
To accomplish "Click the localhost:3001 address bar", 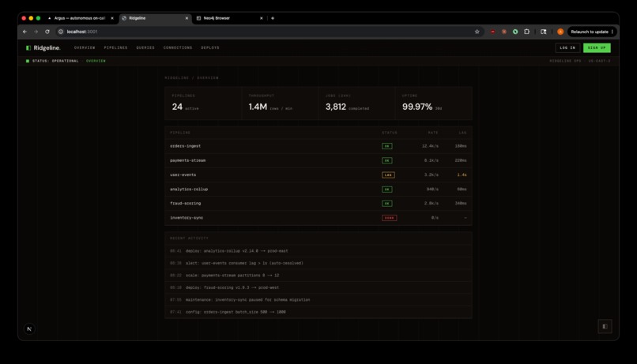I will click(x=268, y=32).
